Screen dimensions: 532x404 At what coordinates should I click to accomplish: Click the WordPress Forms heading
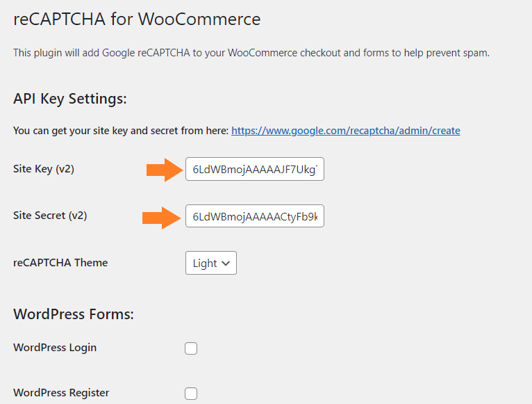tap(74, 314)
